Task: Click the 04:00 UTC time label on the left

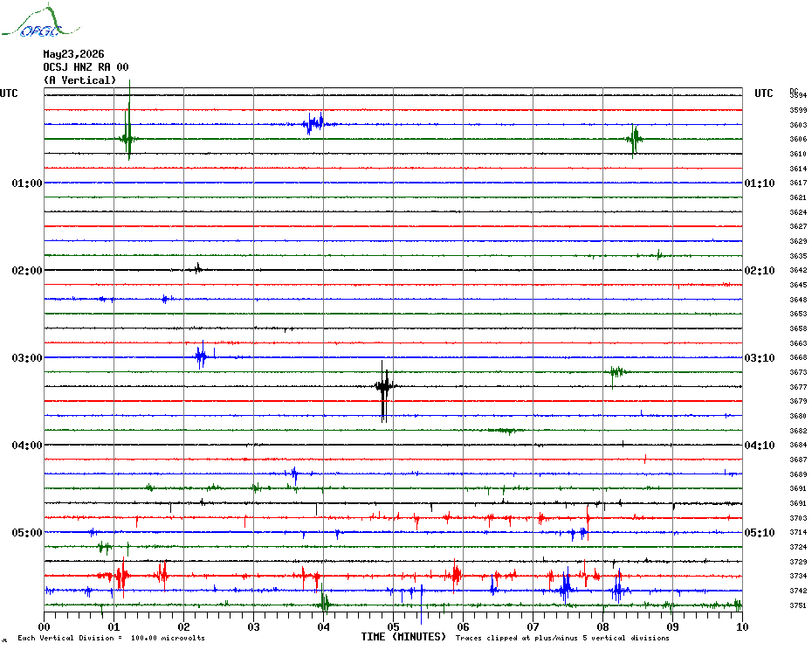Action: (x=27, y=446)
